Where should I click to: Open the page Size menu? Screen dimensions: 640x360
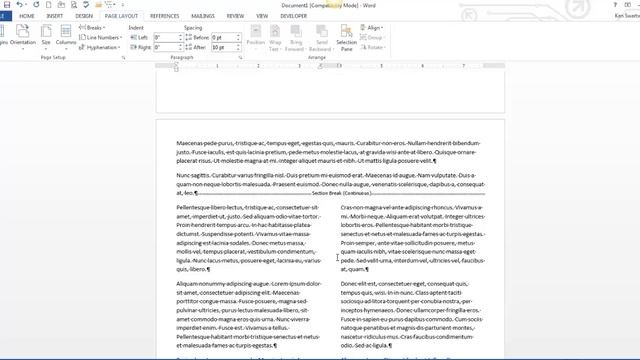tap(46, 37)
